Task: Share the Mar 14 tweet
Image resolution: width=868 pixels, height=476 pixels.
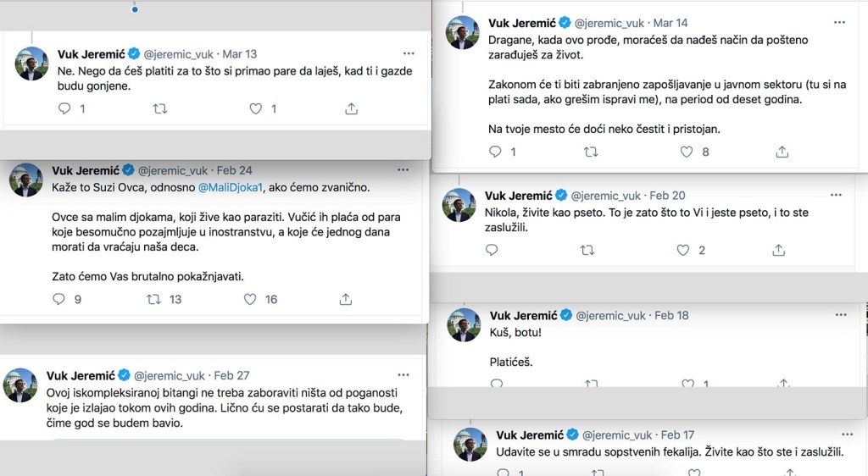Action: click(x=782, y=152)
